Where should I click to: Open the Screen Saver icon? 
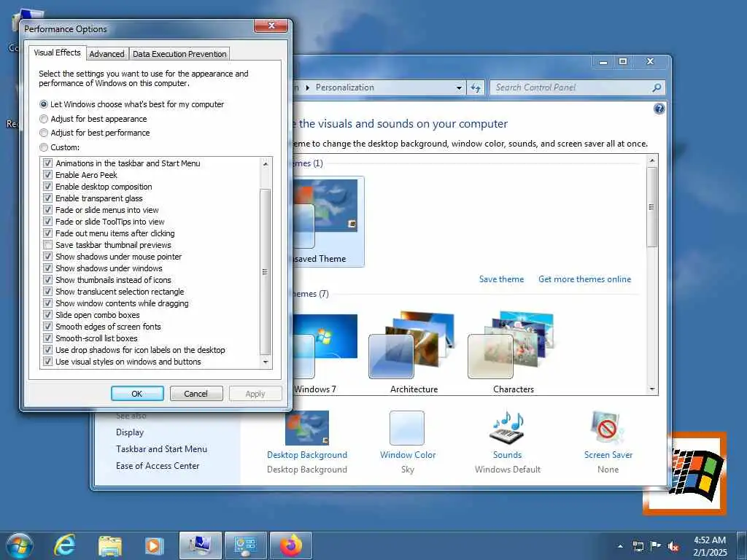click(x=607, y=427)
